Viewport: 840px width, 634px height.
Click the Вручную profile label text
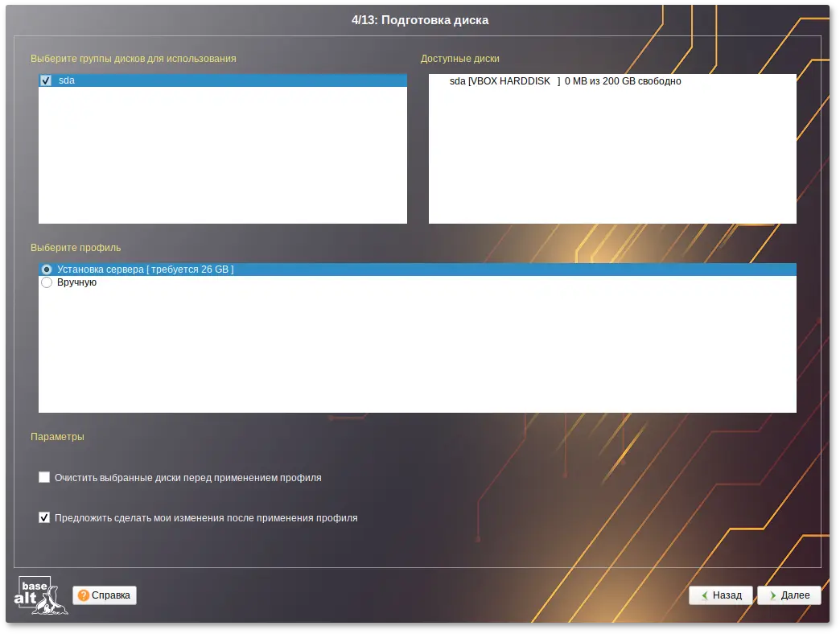coord(76,282)
